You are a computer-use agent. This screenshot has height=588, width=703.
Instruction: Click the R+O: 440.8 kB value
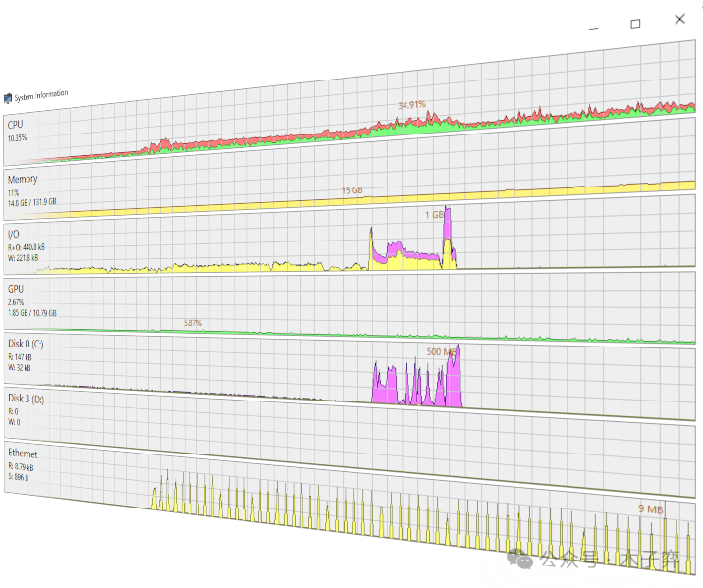point(27,247)
